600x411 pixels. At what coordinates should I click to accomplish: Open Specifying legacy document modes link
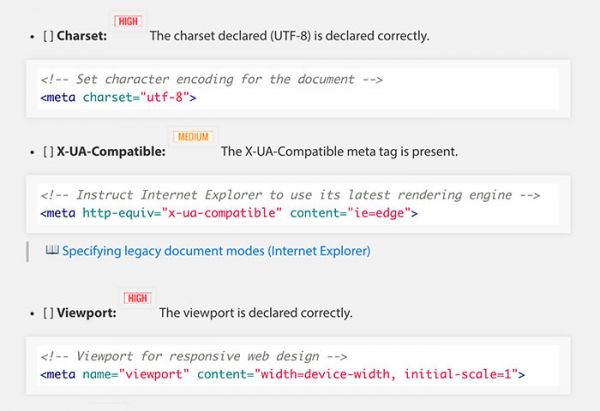(216, 251)
